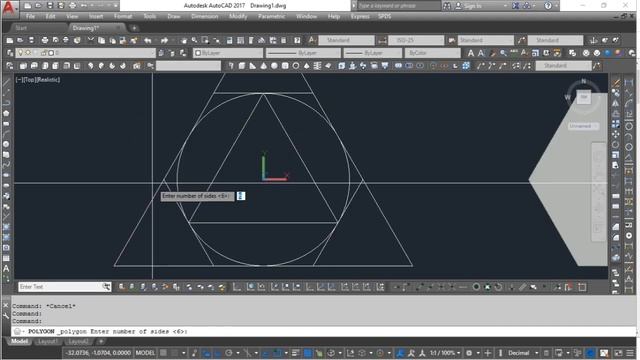Click the [Top] view label in viewport

pos(29,80)
